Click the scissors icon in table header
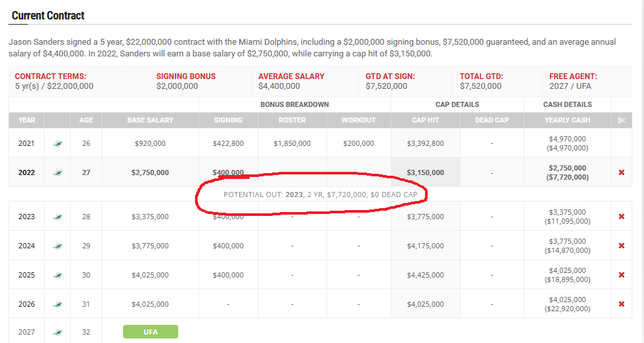 [621, 120]
